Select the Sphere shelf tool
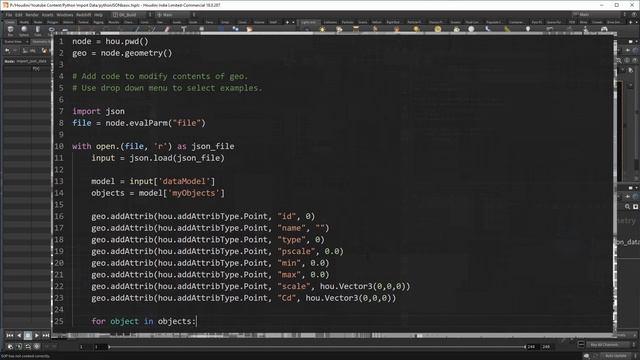Image resolution: width=640 pixels, height=360 pixels. click(x=24, y=30)
